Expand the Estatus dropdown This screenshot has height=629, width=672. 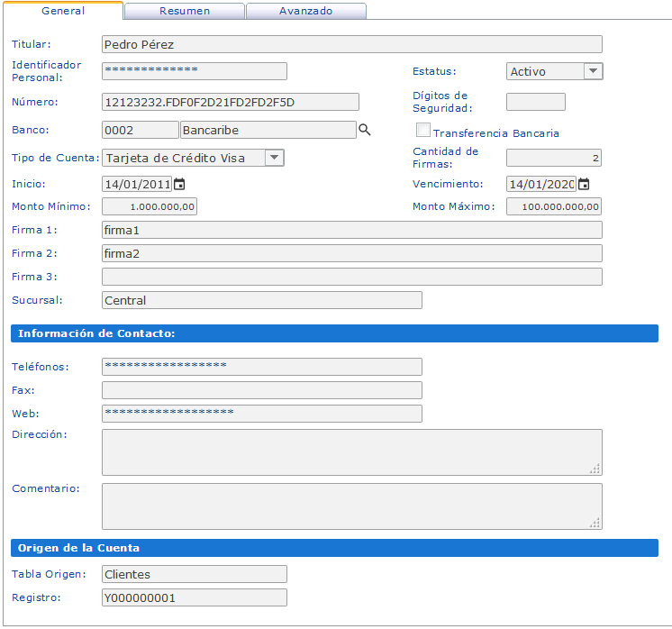click(593, 72)
